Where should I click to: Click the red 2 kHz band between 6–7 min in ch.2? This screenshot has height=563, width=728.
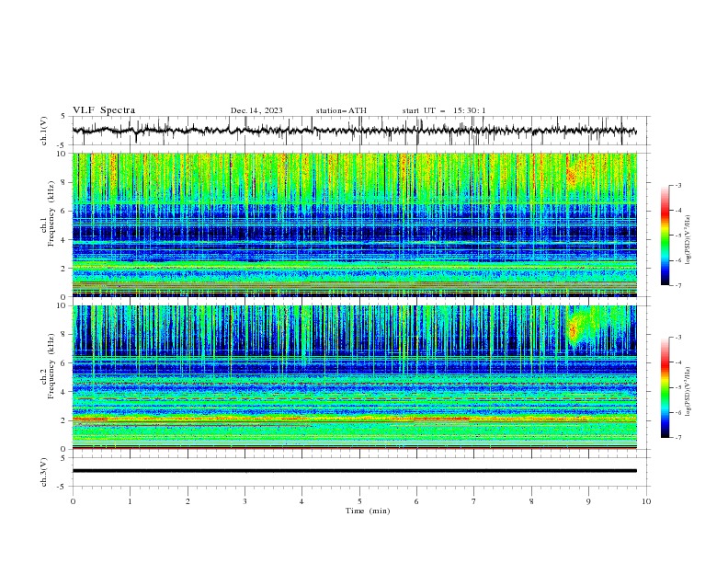pos(441,419)
